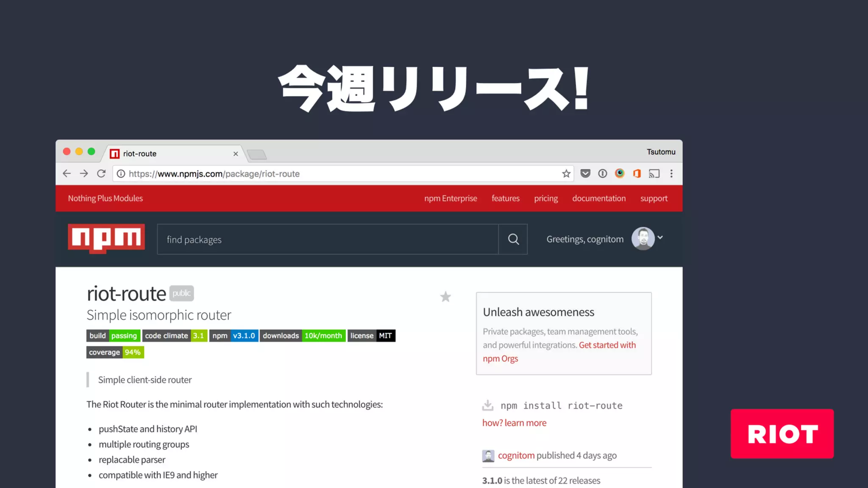The width and height of the screenshot is (868, 488).
Task: Click 'Greetings, cognitom' text
Action: (x=585, y=239)
